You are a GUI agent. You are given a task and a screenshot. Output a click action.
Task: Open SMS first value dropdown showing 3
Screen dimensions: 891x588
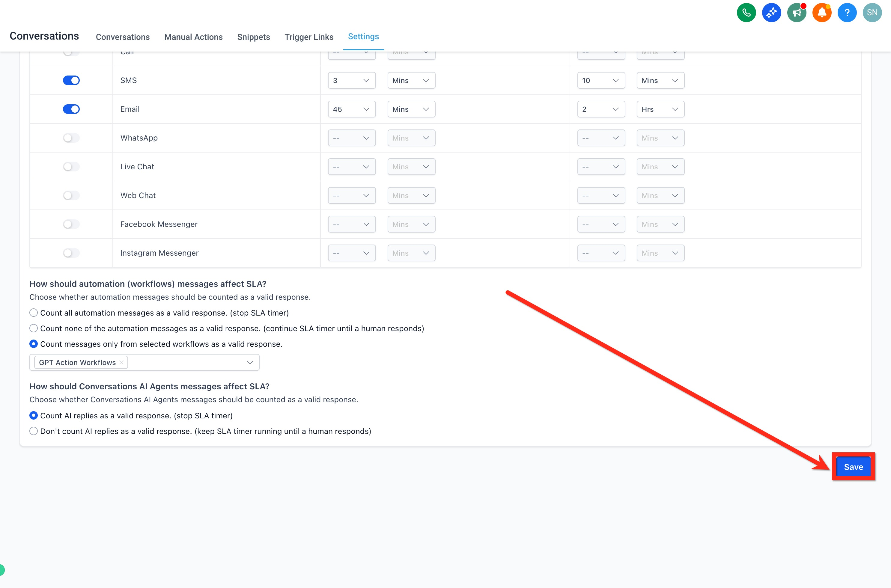[x=352, y=80]
